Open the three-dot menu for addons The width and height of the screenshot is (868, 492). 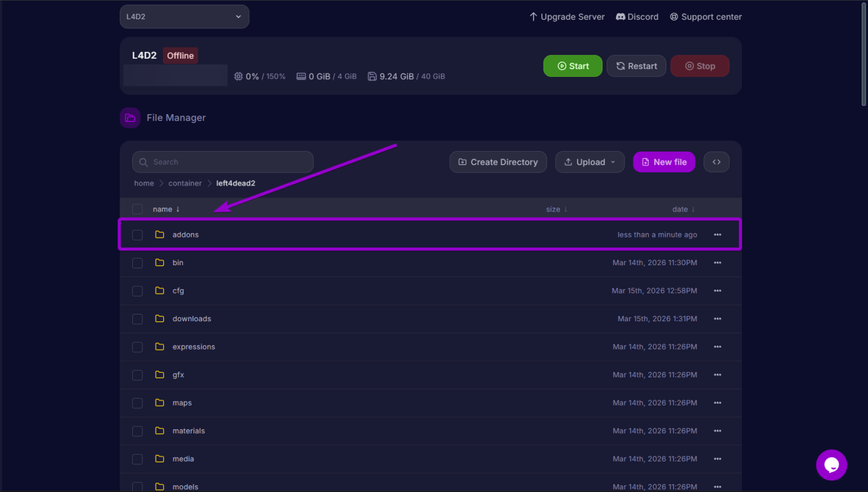717,235
